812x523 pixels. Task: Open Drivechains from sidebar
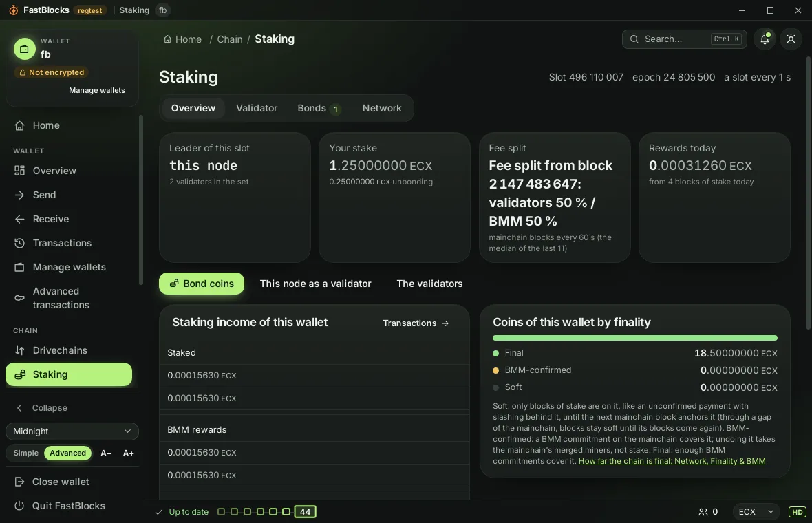pos(69,350)
